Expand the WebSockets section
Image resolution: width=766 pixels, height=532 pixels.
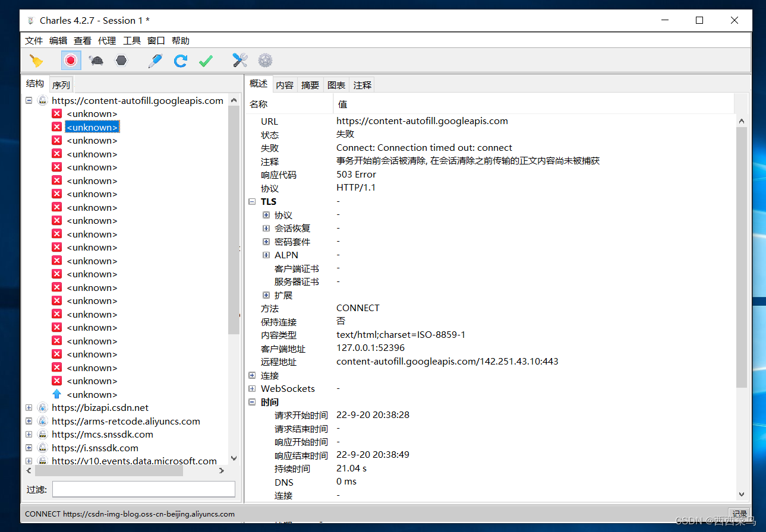point(252,388)
